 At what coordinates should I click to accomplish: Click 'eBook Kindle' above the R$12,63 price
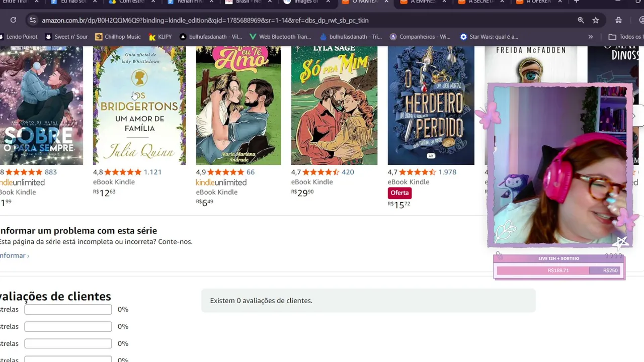point(114,182)
